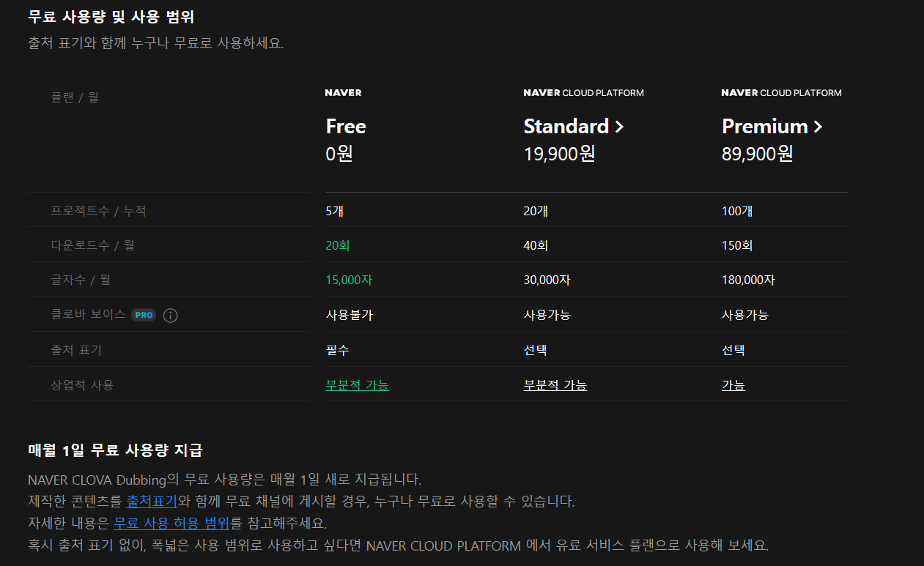924x566 pixels.
Task: Open the info tooltip beside 클로바 보이스
Action: pyautogui.click(x=170, y=314)
